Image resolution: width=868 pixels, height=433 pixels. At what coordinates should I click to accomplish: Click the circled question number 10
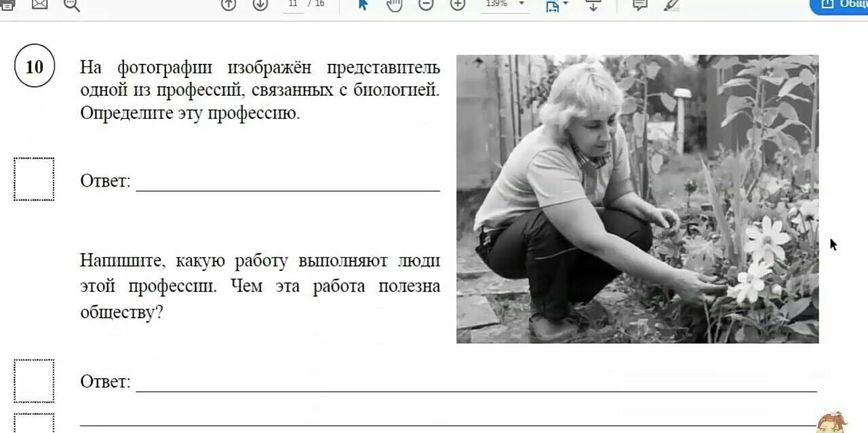click(x=35, y=67)
